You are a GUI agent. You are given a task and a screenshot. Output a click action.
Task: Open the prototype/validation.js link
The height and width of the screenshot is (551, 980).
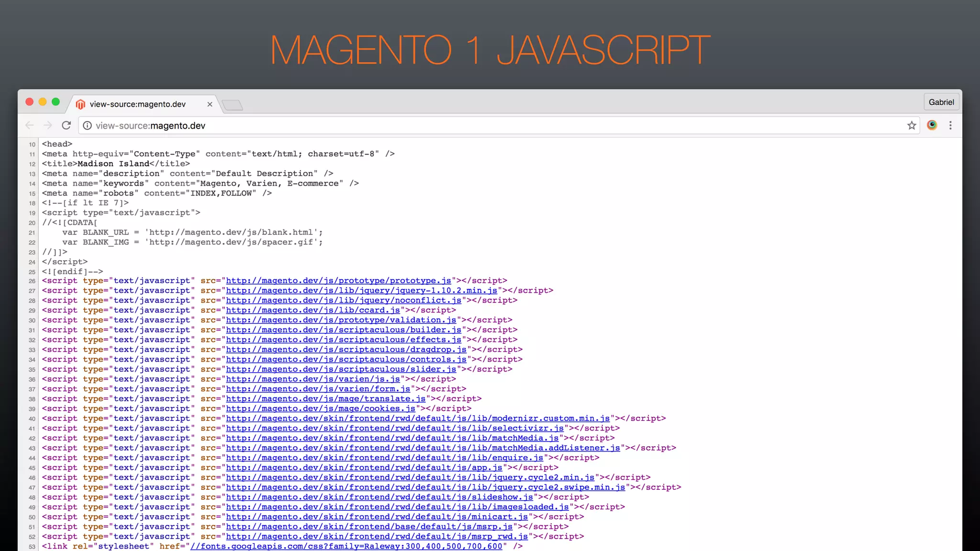tap(341, 320)
